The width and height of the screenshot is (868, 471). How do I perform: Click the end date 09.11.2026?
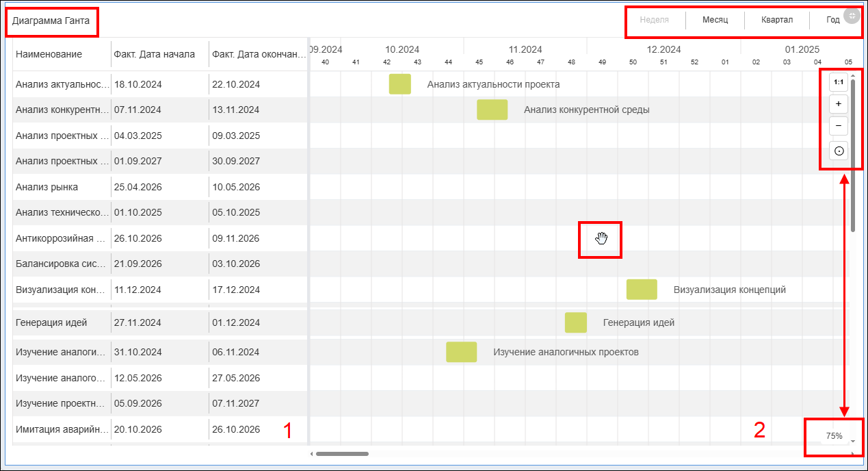(x=237, y=238)
